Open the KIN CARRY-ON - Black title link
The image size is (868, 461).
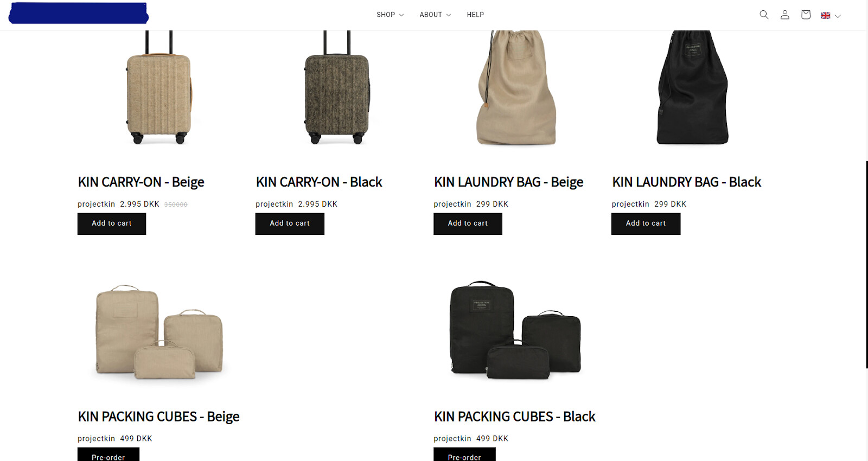[x=319, y=182]
